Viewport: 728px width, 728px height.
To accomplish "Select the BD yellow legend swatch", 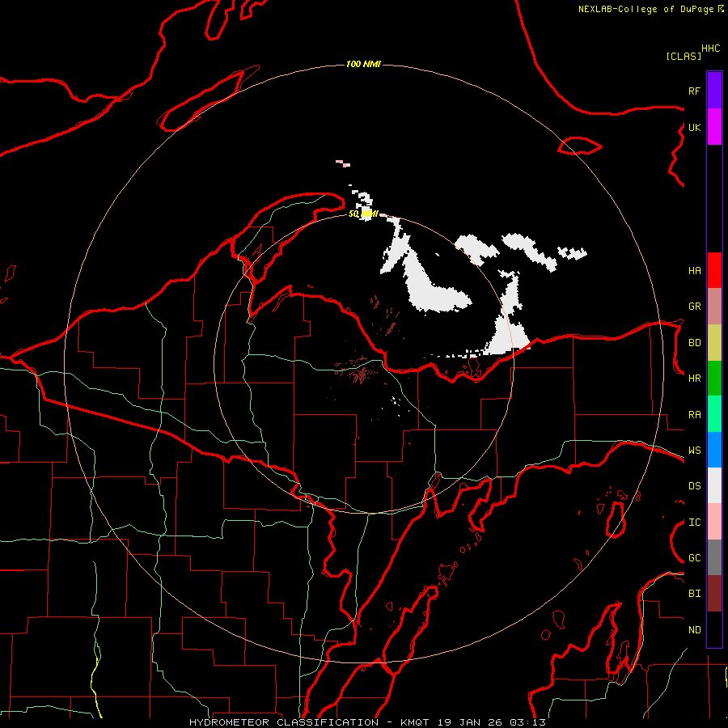I will coord(714,343).
